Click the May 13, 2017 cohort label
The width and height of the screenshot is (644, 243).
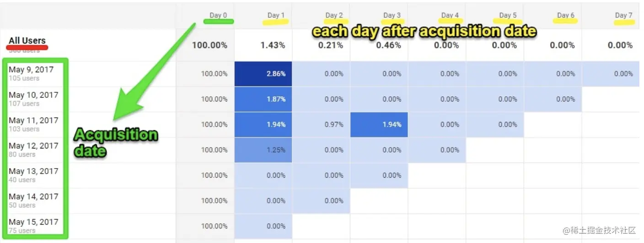click(33, 171)
